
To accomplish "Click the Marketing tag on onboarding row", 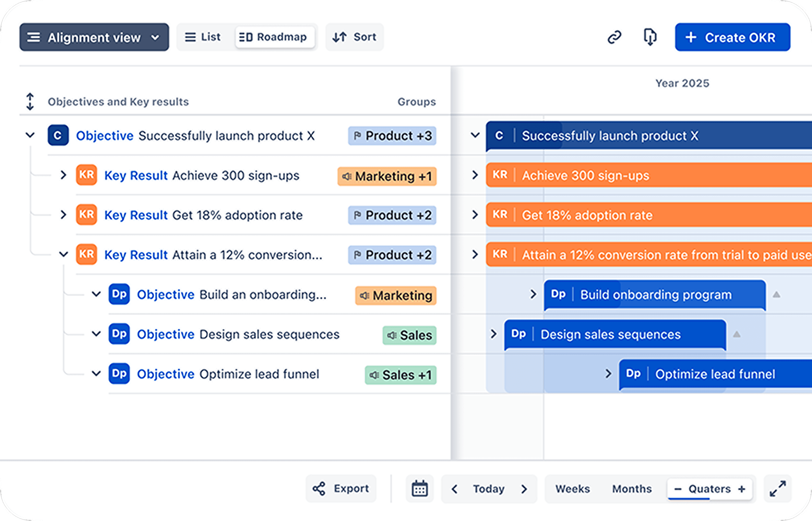I will (x=396, y=295).
